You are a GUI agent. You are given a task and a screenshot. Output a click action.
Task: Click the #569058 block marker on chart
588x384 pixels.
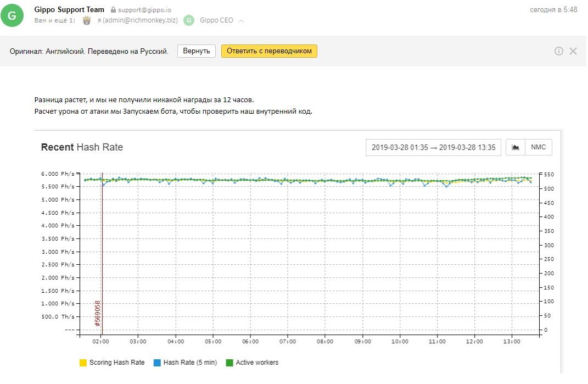click(x=98, y=313)
